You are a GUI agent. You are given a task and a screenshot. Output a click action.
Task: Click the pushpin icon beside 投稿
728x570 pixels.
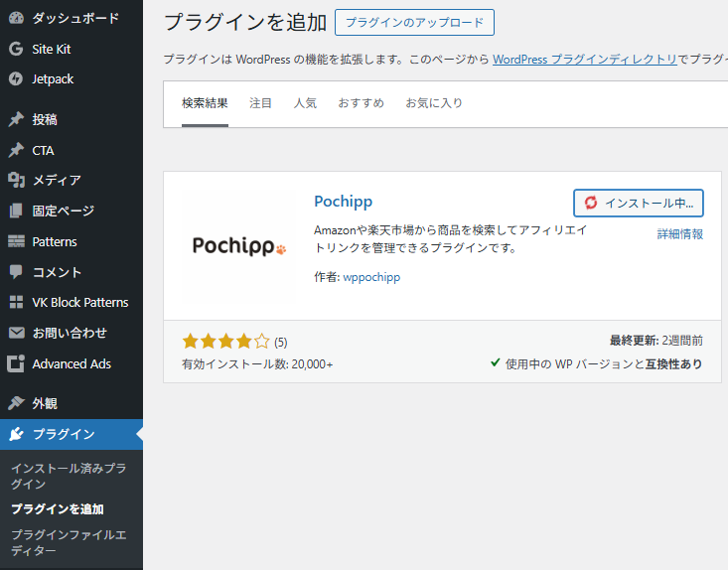[16, 119]
